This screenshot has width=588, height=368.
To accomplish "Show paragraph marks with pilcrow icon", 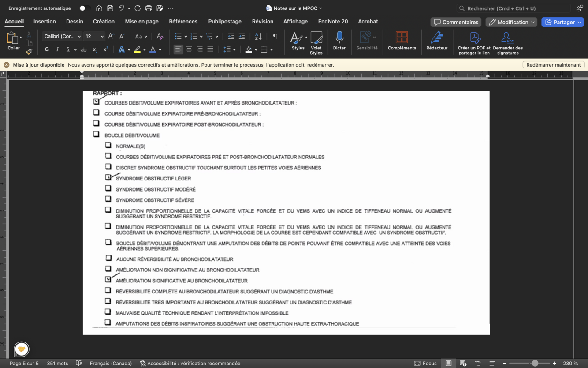I will tap(275, 36).
